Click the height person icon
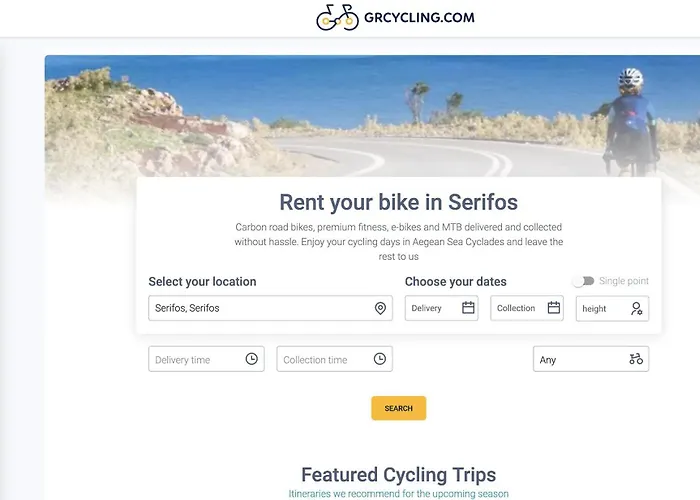The width and height of the screenshot is (700, 500). click(636, 309)
